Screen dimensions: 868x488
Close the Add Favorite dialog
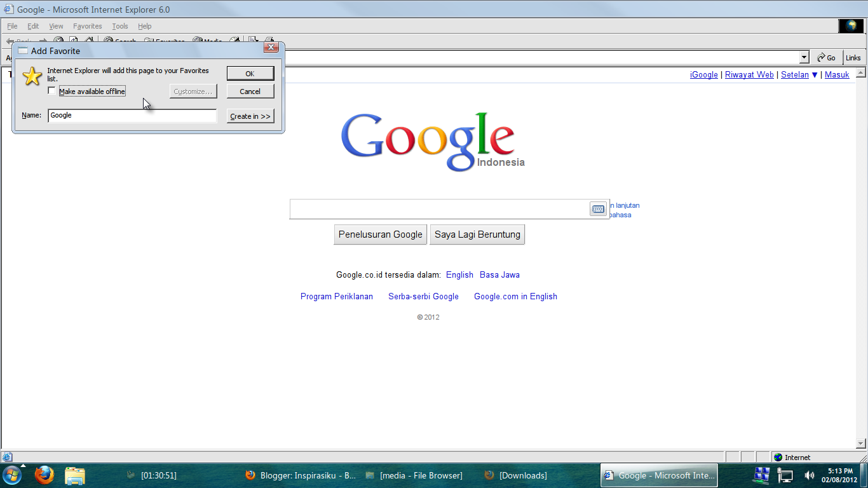click(x=271, y=48)
